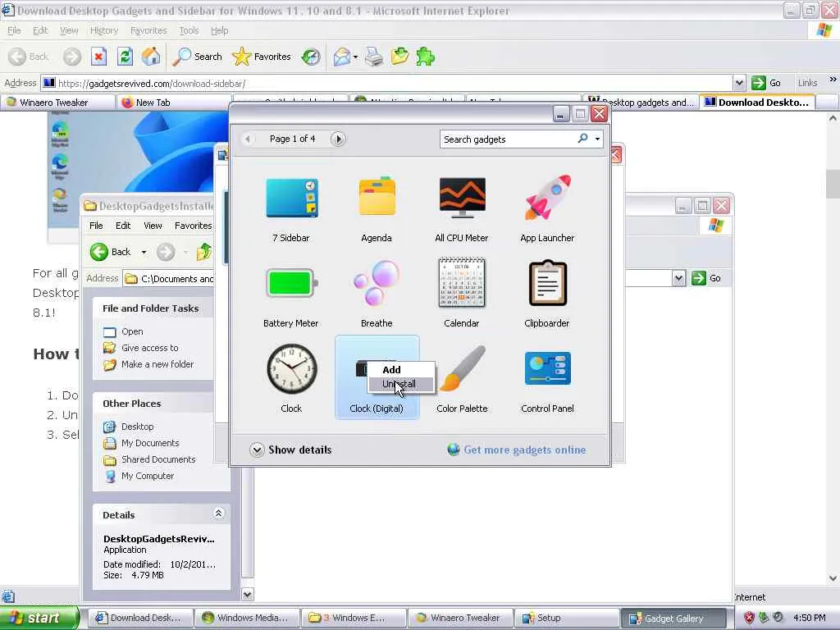Click Search in the IE toolbar

[197, 57]
